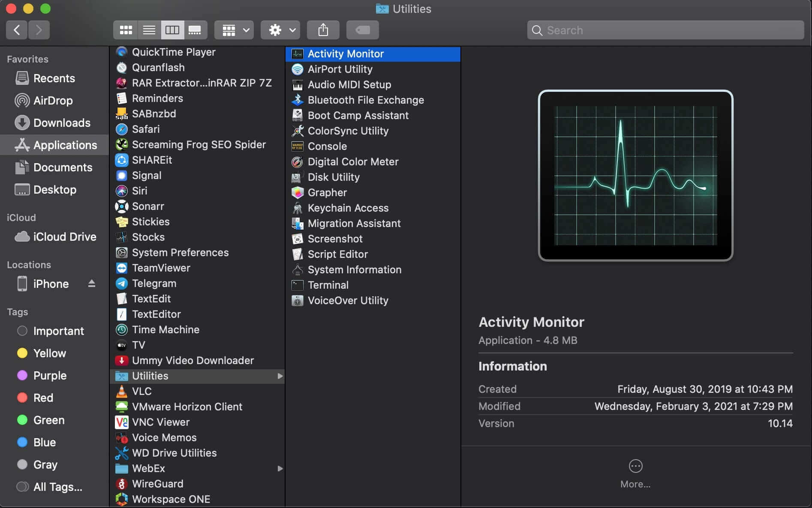812x508 pixels.
Task: Select the Yellow tag
Action: [54, 353]
